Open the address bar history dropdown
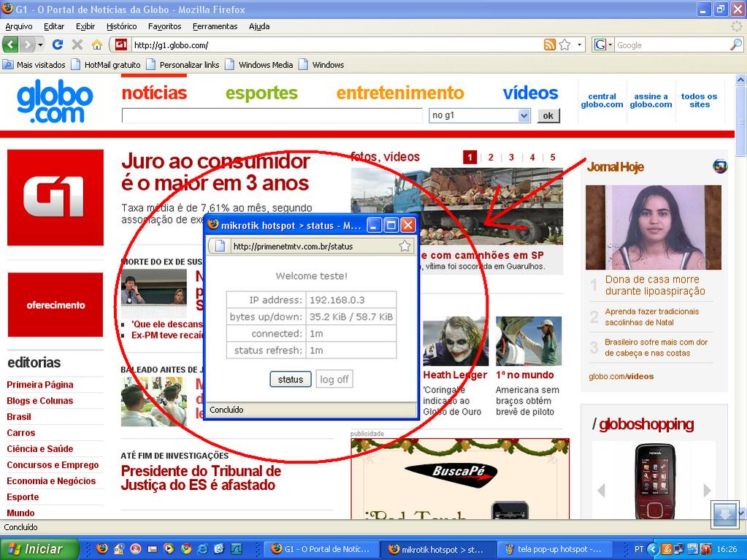 point(579,45)
